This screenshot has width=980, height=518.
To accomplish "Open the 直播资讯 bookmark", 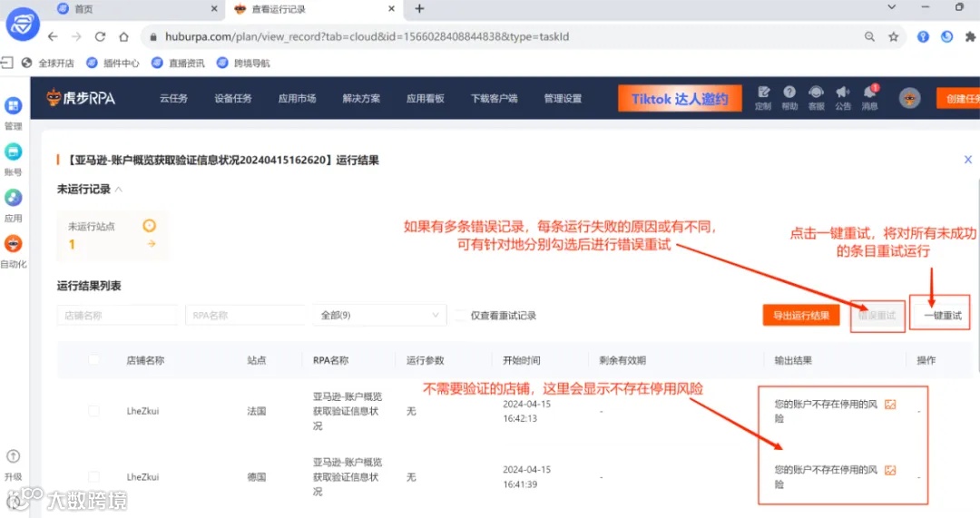I will click(178, 64).
